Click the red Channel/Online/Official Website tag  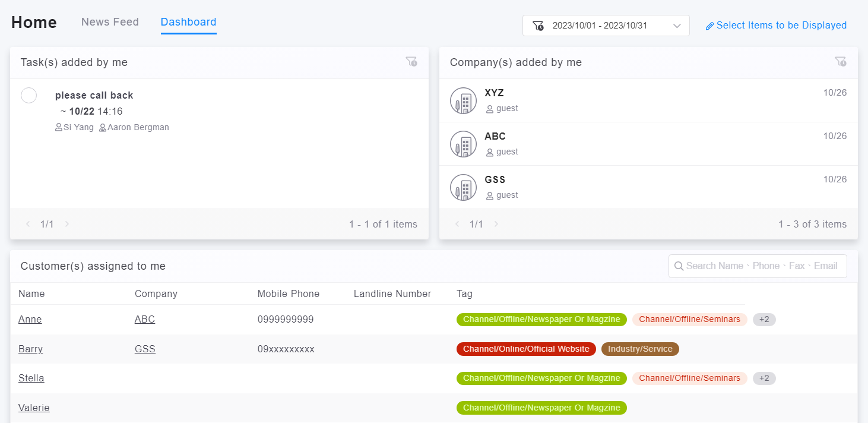(526, 349)
